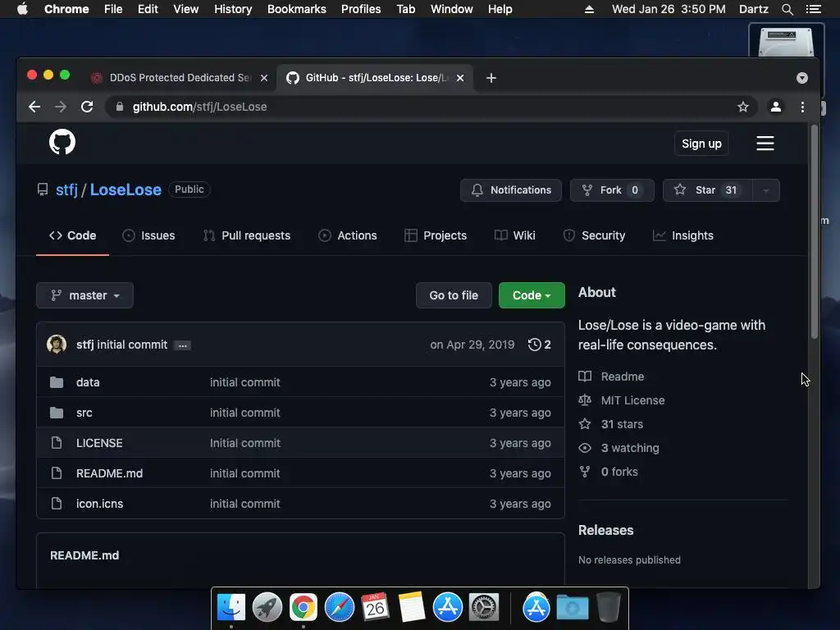Switch to the Actions tab
The image size is (840, 630).
(348, 235)
